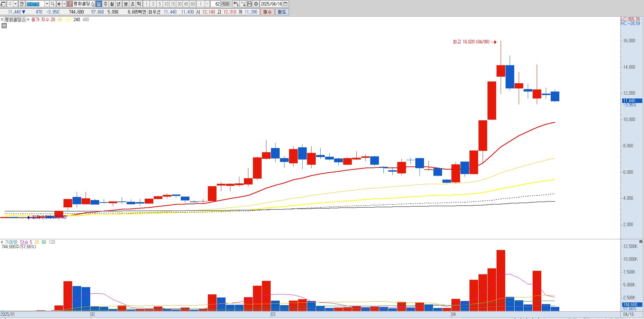Click the 240 moving average legend value
This screenshot has height=319, width=644.
click(77, 20)
